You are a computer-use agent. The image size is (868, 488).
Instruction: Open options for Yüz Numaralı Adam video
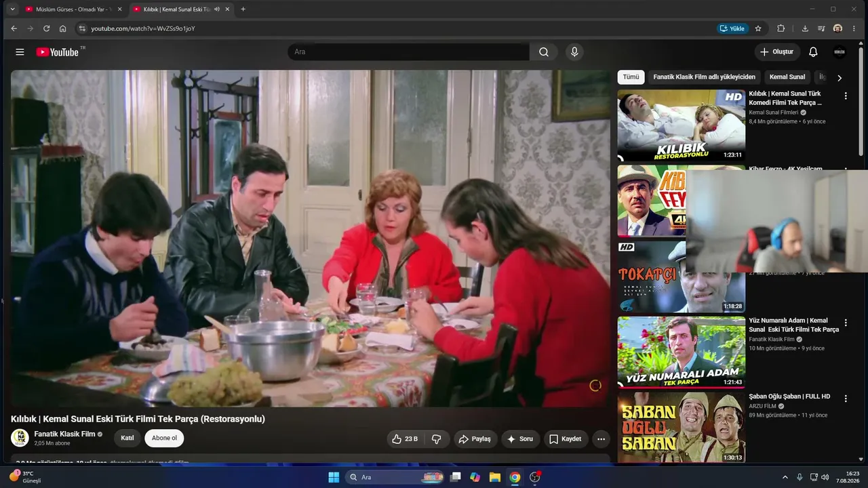click(x=846, y=323)
